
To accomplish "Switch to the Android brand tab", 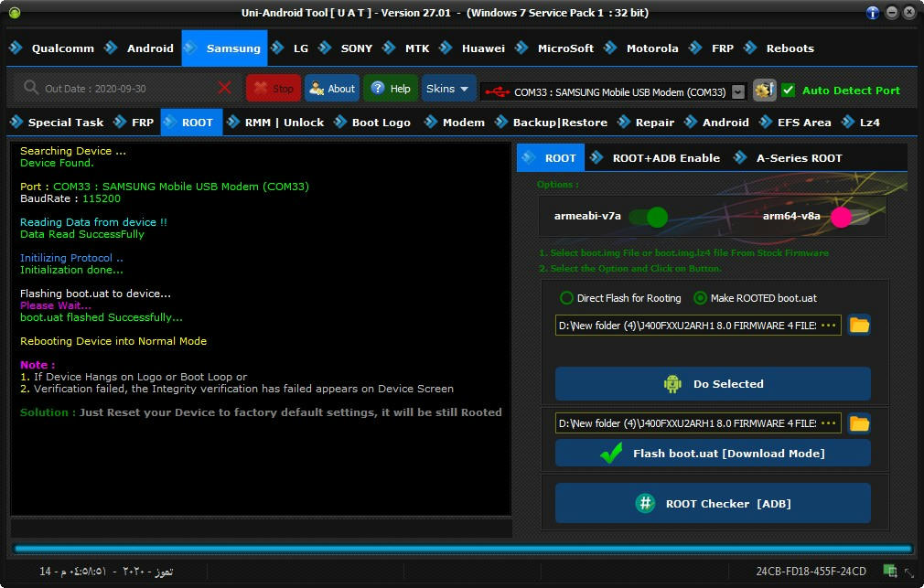I will (139, 48).
